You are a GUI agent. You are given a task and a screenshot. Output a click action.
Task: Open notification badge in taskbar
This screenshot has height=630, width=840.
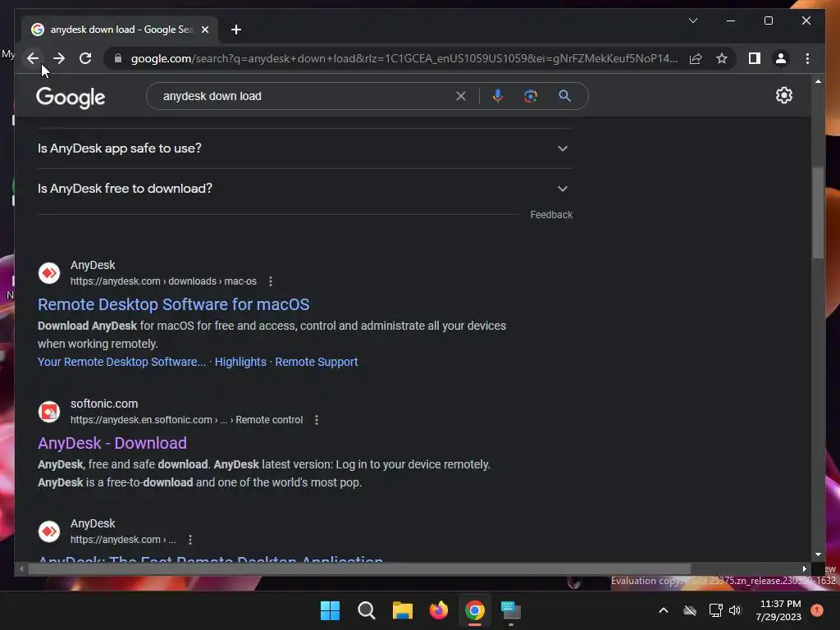pos(817,610)
